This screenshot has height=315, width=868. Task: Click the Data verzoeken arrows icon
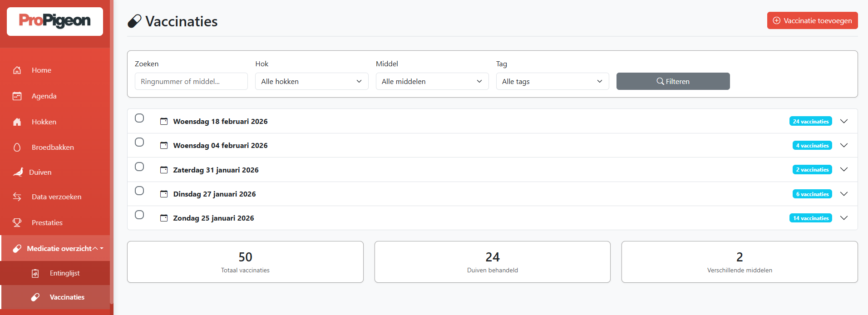pyautogui.click(x=17, y=197)
